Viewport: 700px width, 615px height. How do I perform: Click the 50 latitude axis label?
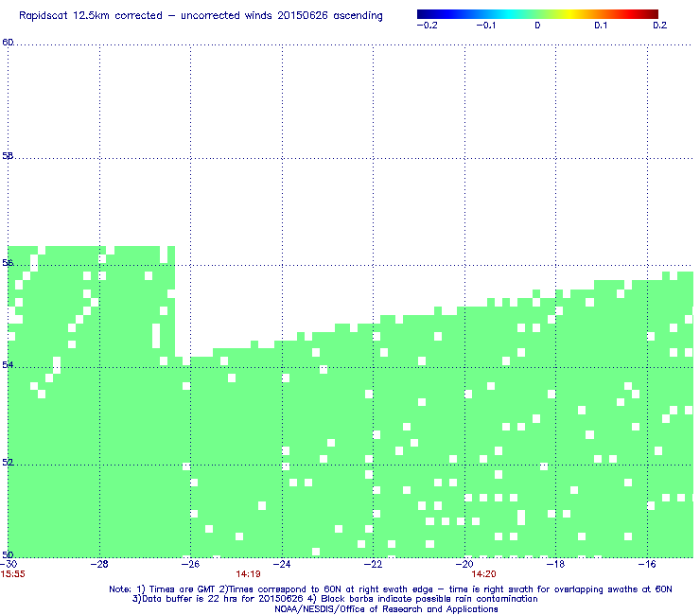click(x=8, y=554)
